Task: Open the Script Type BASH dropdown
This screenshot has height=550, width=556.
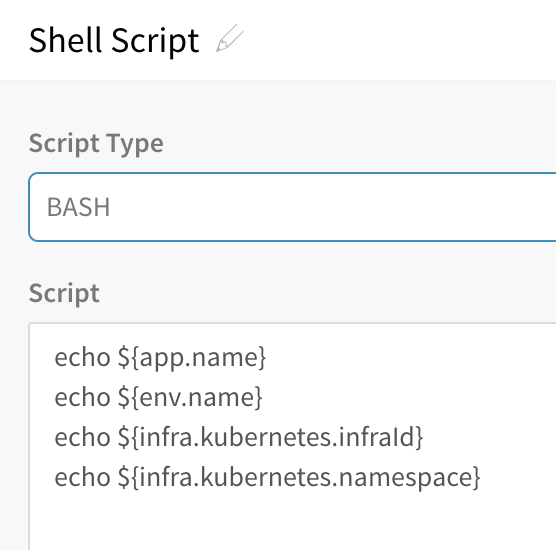Action: pyautogui.click(x=292, y=207)
